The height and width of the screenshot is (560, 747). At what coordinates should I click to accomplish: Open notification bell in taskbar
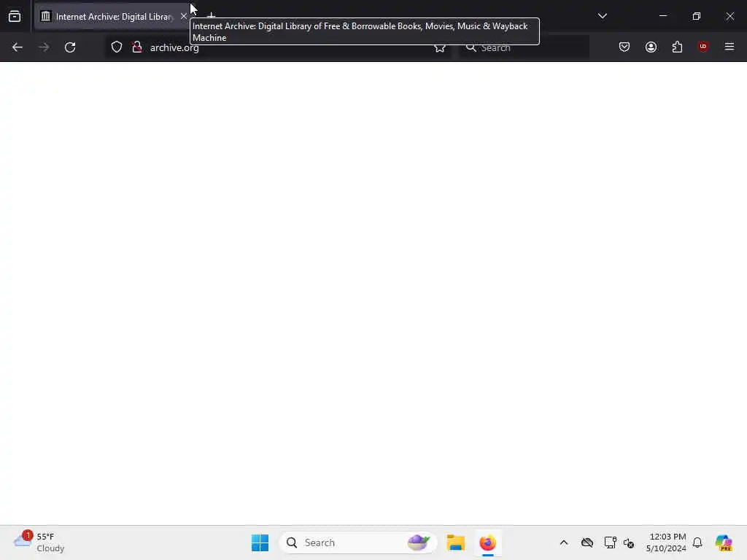point(697,542)
